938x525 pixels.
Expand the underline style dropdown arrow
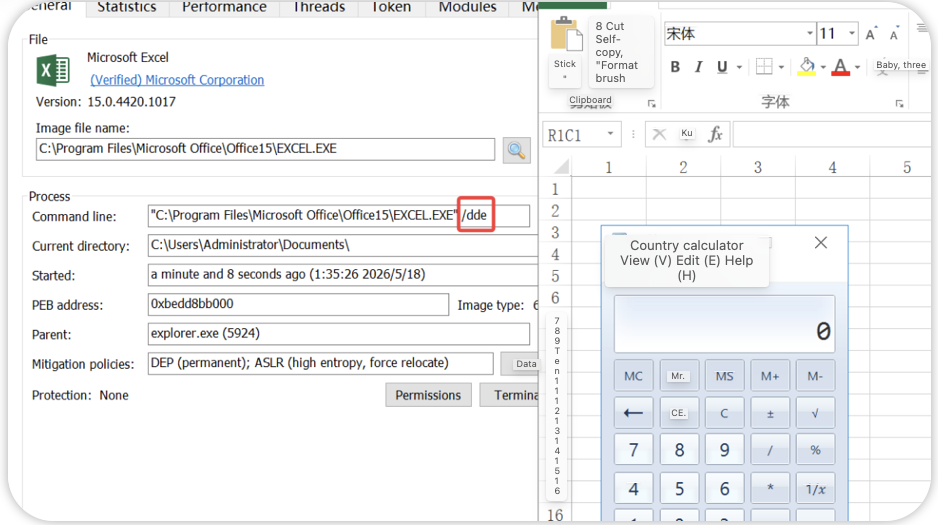tap(739, 67)
